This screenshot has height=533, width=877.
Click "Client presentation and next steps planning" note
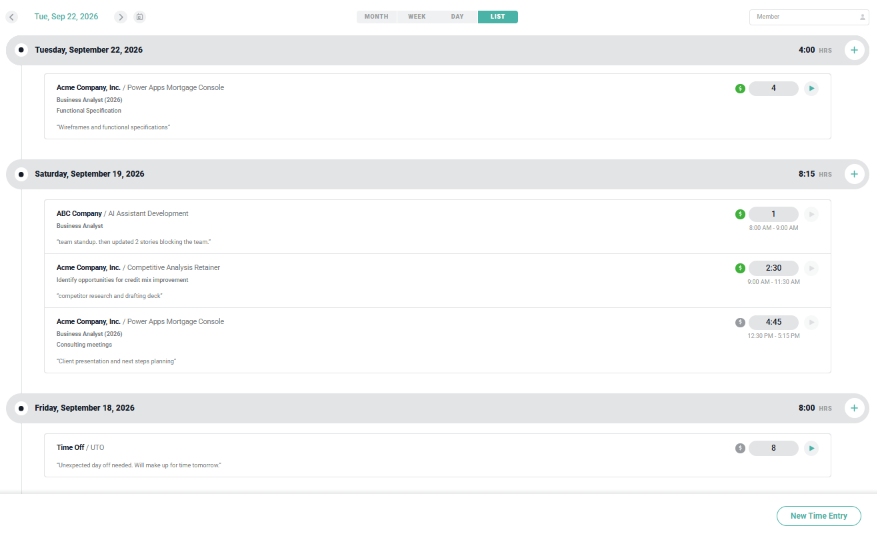pos(116,361)
